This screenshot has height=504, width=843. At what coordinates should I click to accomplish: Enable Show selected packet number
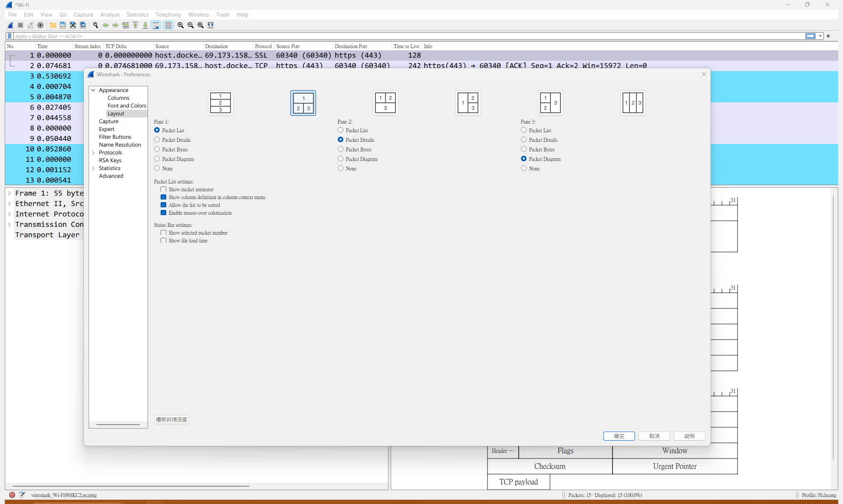pos(164,233)
